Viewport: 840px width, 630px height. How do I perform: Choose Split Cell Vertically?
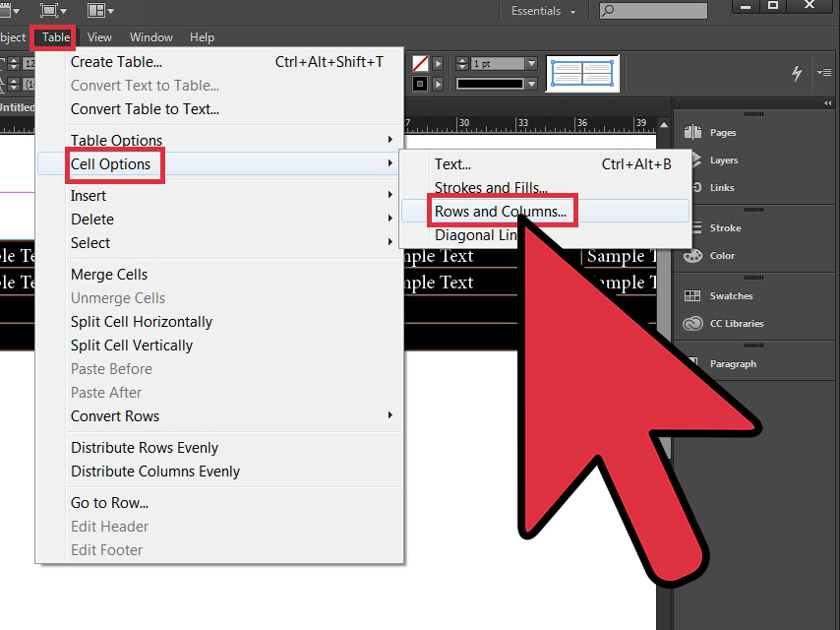click(x=219, y=345)
